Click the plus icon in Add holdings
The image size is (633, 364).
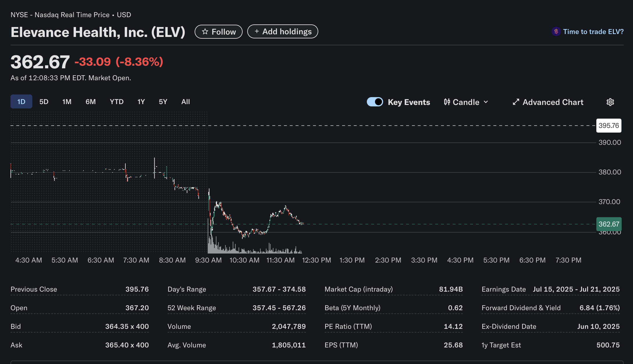click(x=257, y=31)
